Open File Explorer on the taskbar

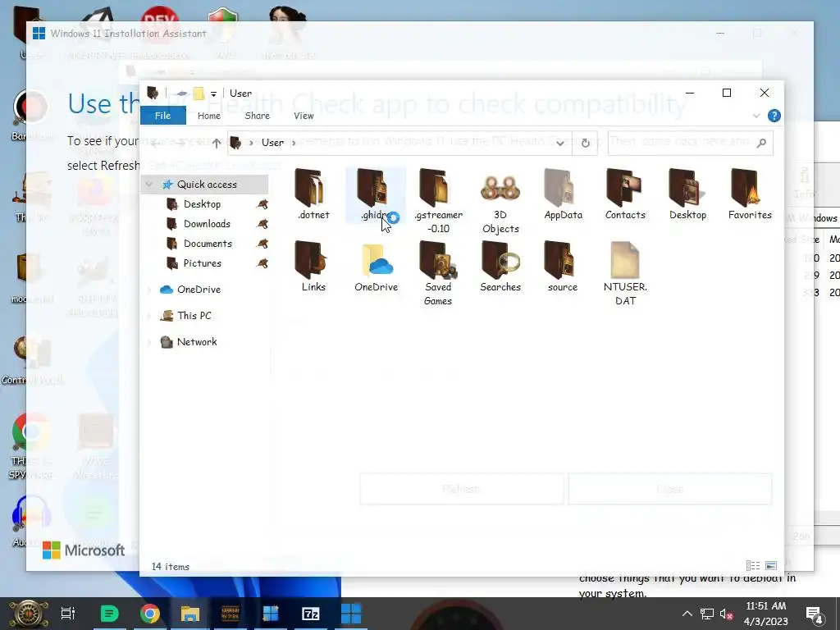point(189,614)
